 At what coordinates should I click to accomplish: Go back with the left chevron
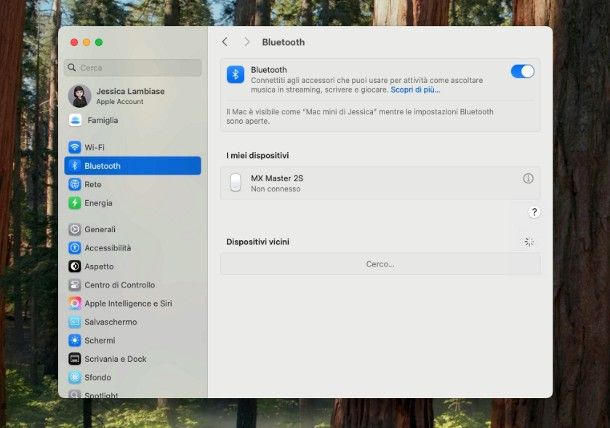[224, 42]
